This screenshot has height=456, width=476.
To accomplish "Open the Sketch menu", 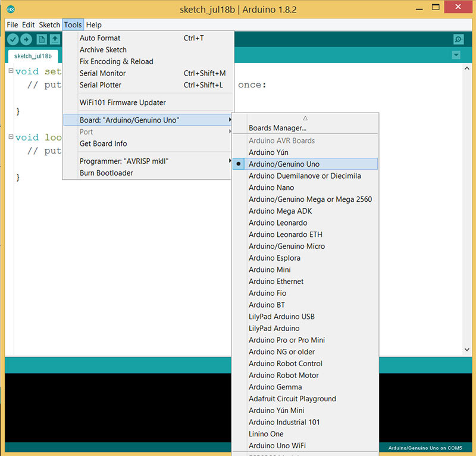I will pos(49,24).
